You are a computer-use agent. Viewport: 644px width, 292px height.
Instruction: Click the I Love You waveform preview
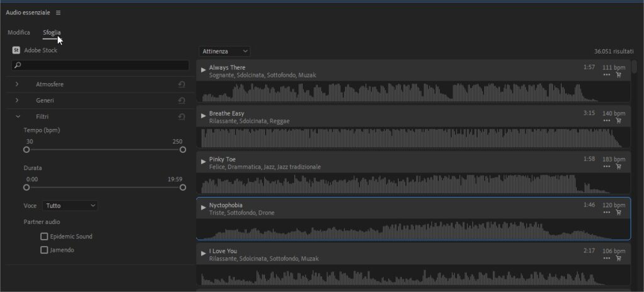tap(413, 275)
